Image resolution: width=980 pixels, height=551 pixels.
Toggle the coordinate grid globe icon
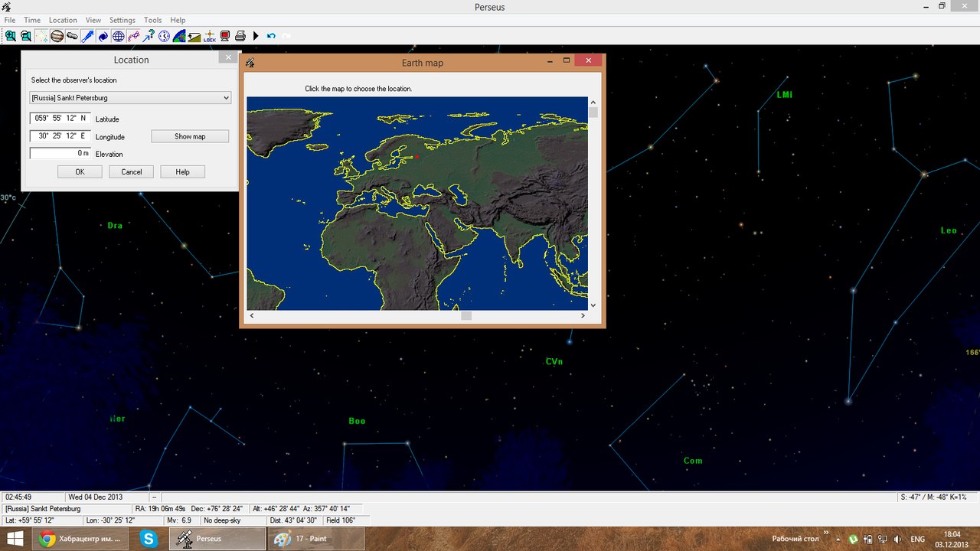pyautogui.click(x=118, y=36)
